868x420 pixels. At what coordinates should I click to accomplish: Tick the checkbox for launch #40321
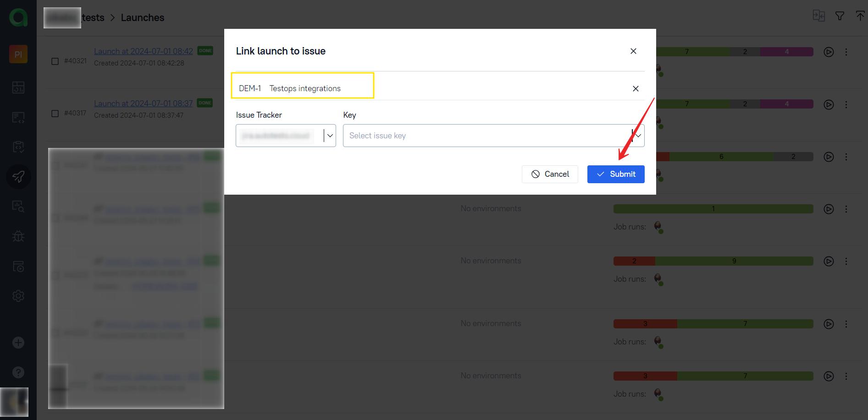click(x=55, y=61)
